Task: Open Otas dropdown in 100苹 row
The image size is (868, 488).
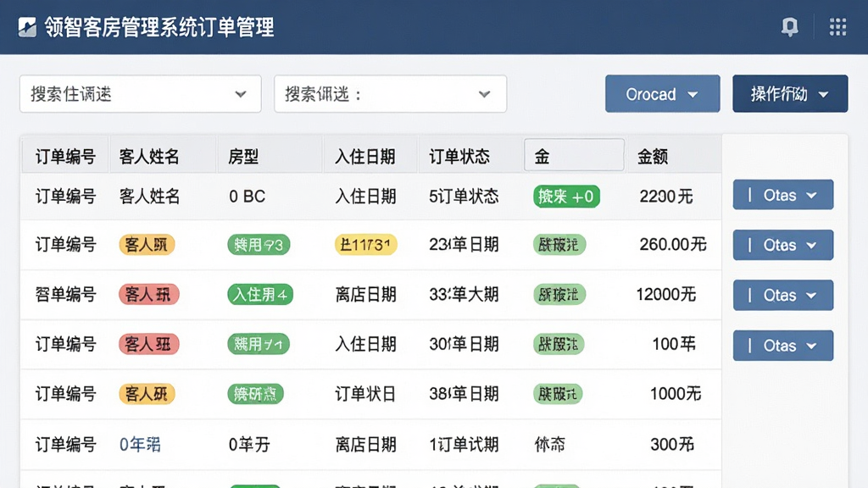Action: (x=782, y=346)
